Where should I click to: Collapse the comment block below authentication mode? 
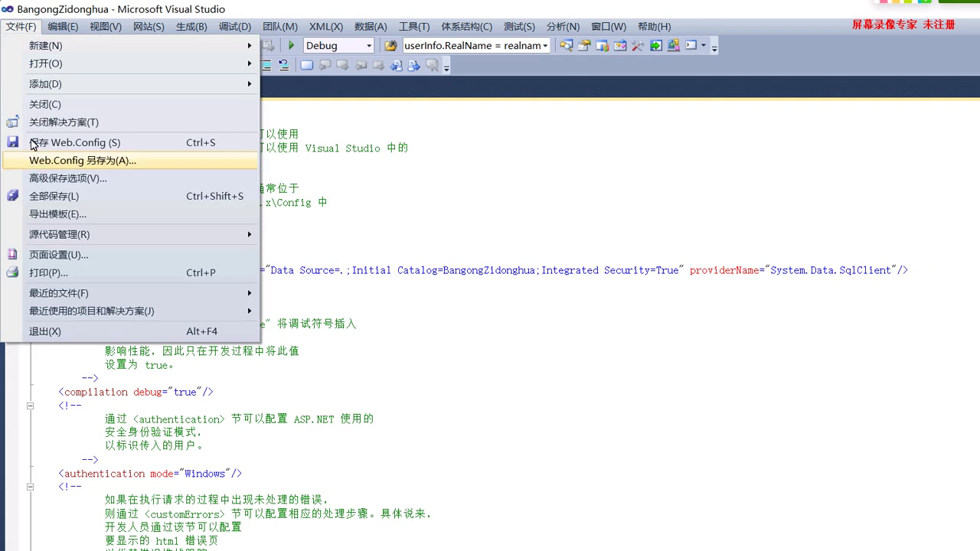[31, 487]
